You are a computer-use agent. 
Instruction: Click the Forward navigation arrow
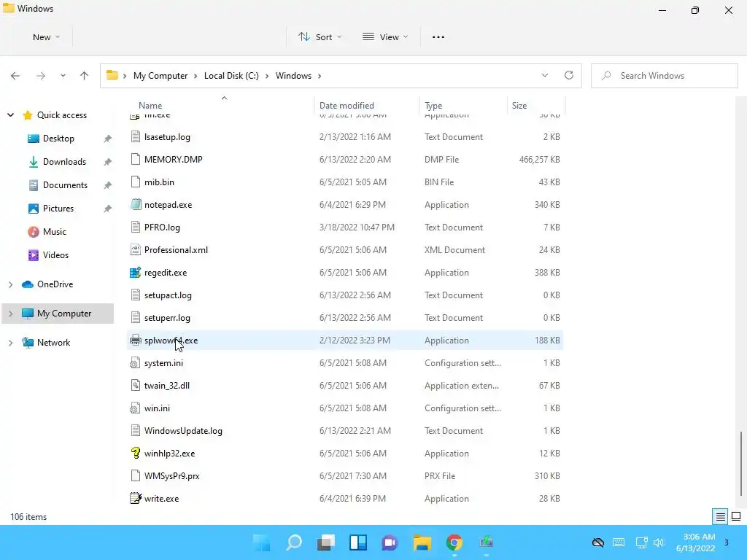41,76
